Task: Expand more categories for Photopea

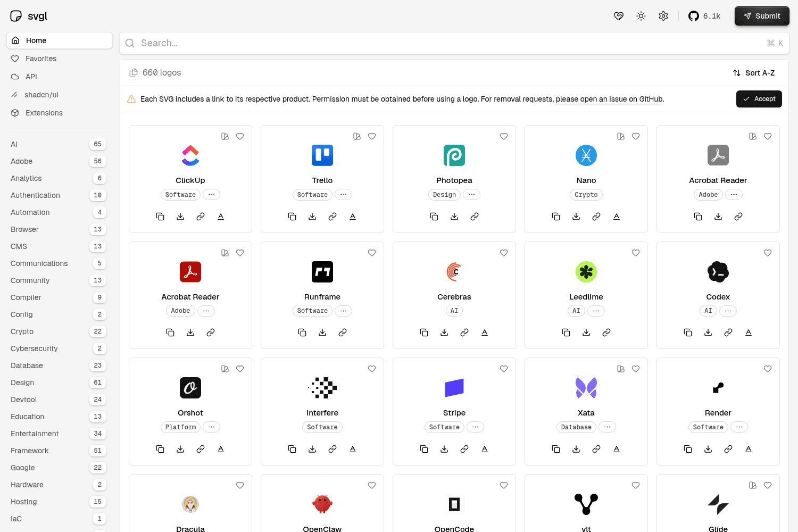Action: [472, 195]
